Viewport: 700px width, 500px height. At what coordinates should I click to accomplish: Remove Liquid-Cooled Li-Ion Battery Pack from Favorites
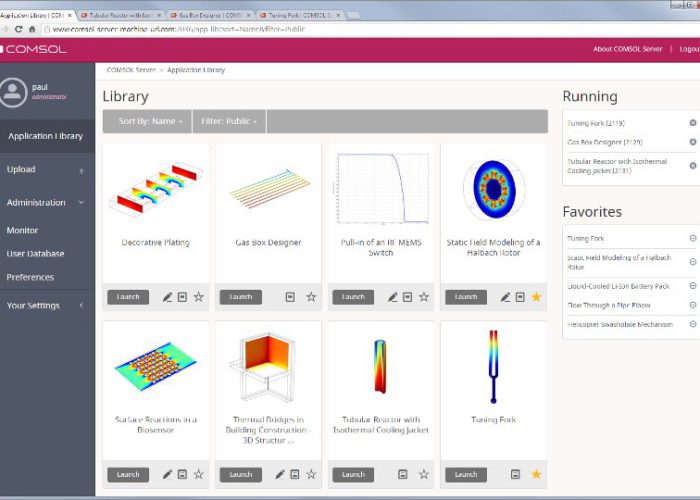coord(693,286)
